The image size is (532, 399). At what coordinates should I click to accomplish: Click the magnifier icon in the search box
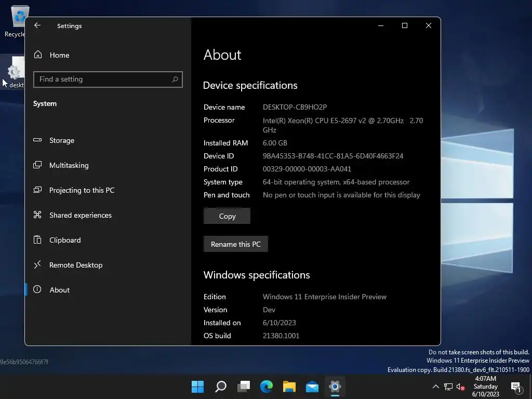175,79
